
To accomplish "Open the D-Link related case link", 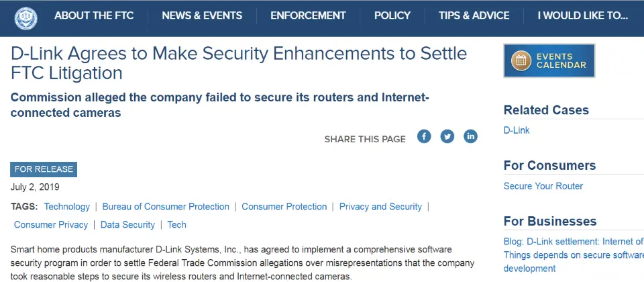I will [517, 130].
